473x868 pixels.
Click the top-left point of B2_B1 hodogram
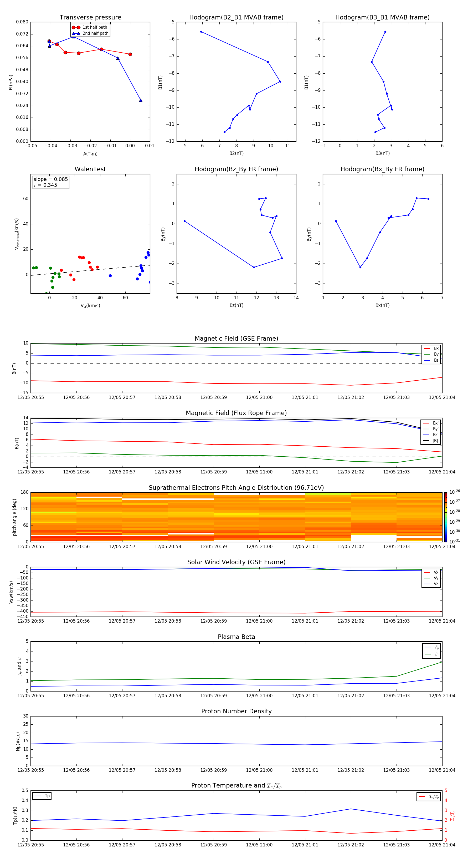click(201, 32)
